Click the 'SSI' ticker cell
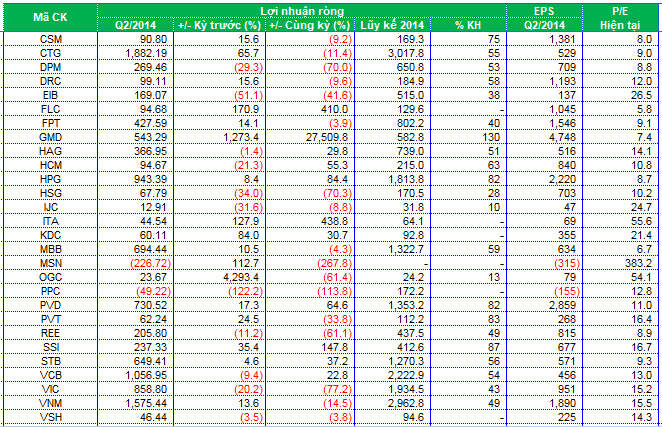This screenshot has height=427, width=662. click(x=50, y=347)
